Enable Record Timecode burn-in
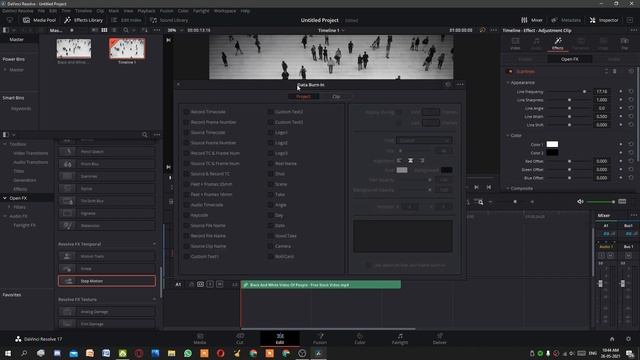Viewport: 640px width, 360px height. (187, 112)
